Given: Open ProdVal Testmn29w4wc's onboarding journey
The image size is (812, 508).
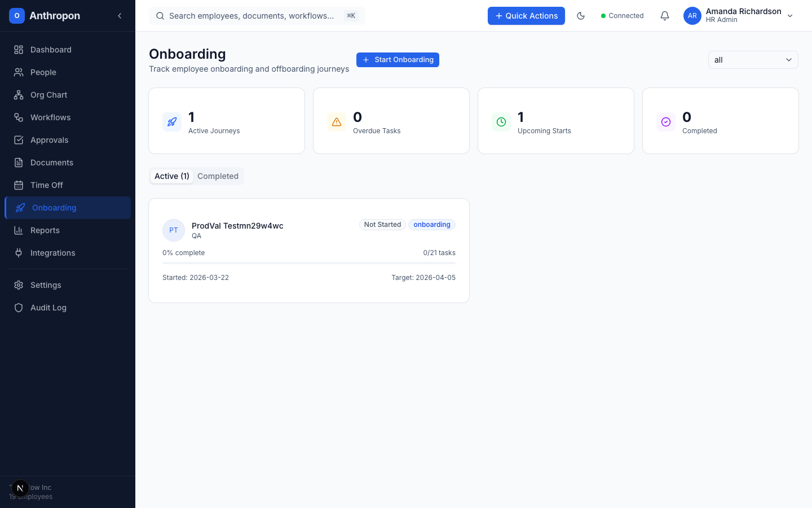Looking at the screenshot, I should pos(237,225).
